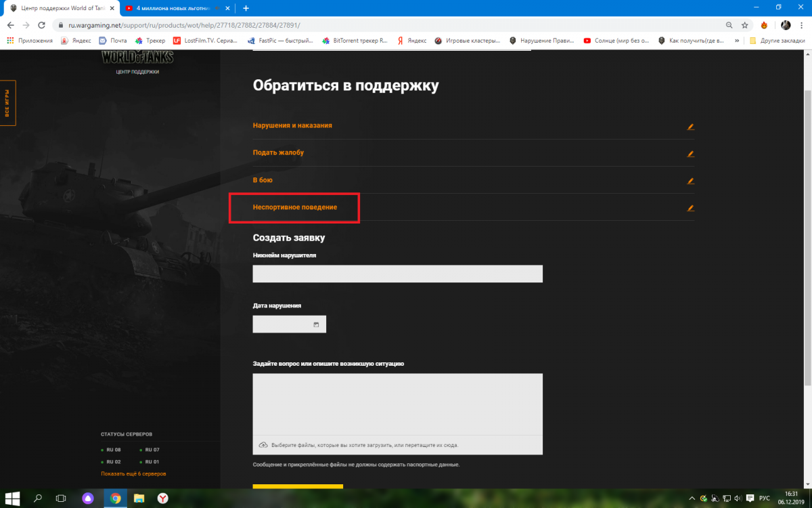Expand 'Показать ещё 6 серверов' server list
Viewport: 812px width, 508px height.
pyautogui.click(x=133, y=473)
